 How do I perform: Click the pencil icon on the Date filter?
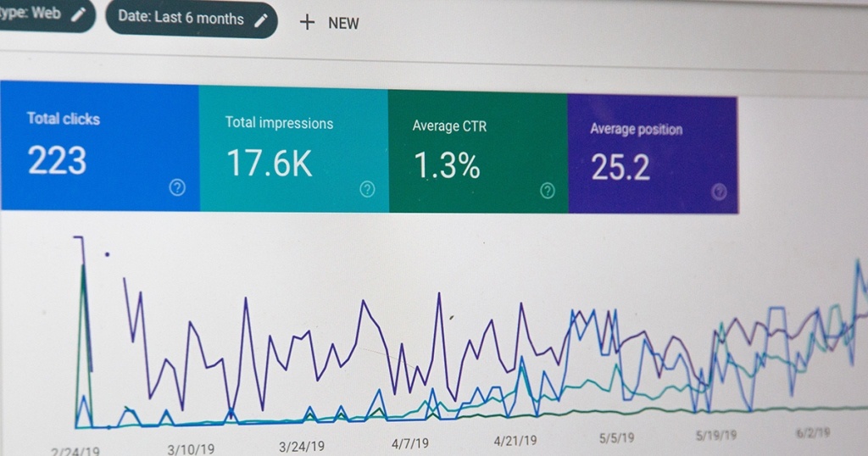(262, 19)
